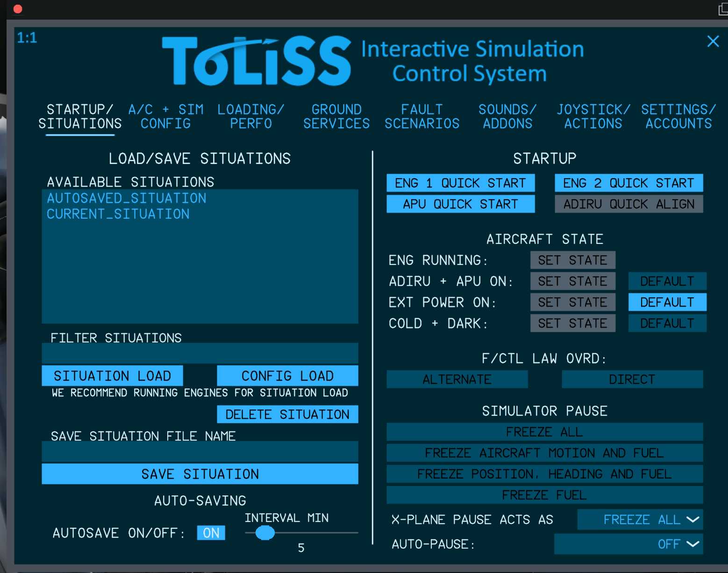Focus the Filter Situations input field
The height and width of the screenshot is (573, 728).
(200, 353)
